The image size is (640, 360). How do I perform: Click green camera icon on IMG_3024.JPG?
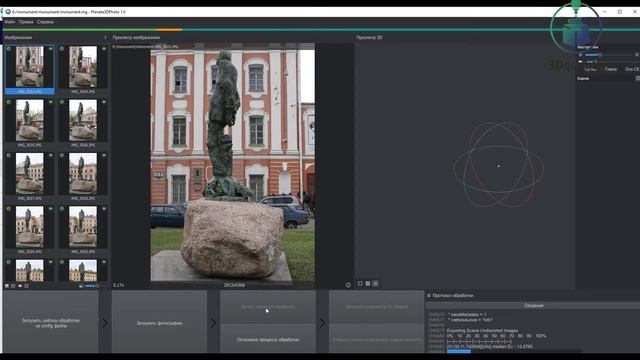(x=104, y=49)
